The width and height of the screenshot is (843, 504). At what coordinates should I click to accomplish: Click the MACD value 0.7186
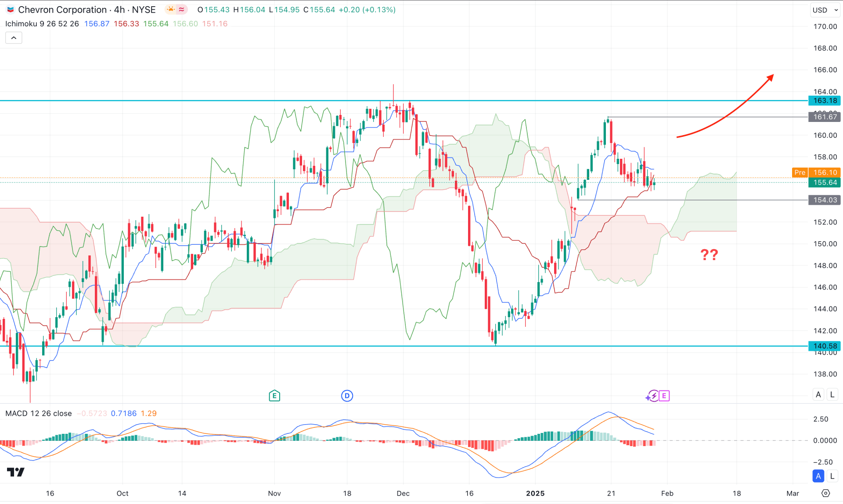pyautogui.click(x=124, y=413)
